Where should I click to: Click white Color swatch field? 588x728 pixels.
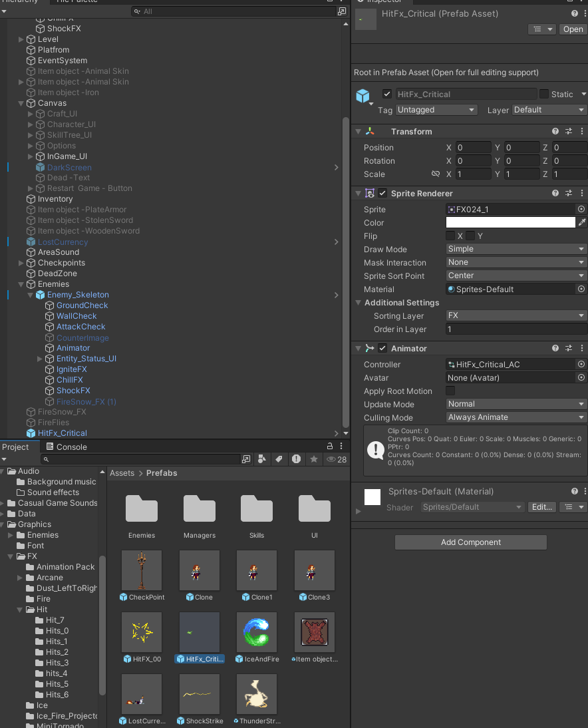510,222
